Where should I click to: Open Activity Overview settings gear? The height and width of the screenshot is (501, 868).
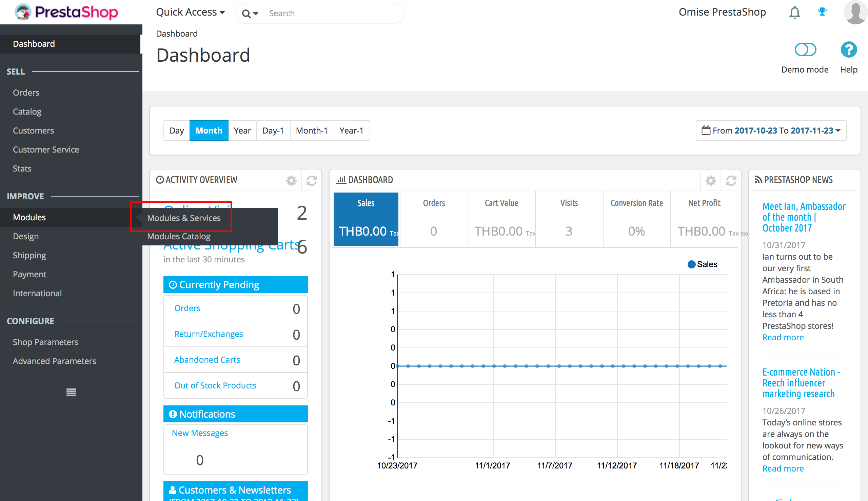291,180
